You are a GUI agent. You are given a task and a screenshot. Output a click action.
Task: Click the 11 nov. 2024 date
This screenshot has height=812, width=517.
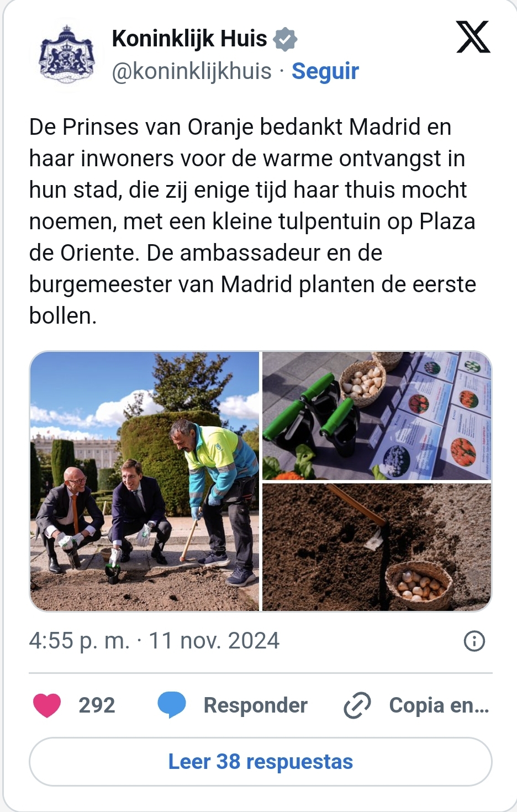click(x=214, y=641)
